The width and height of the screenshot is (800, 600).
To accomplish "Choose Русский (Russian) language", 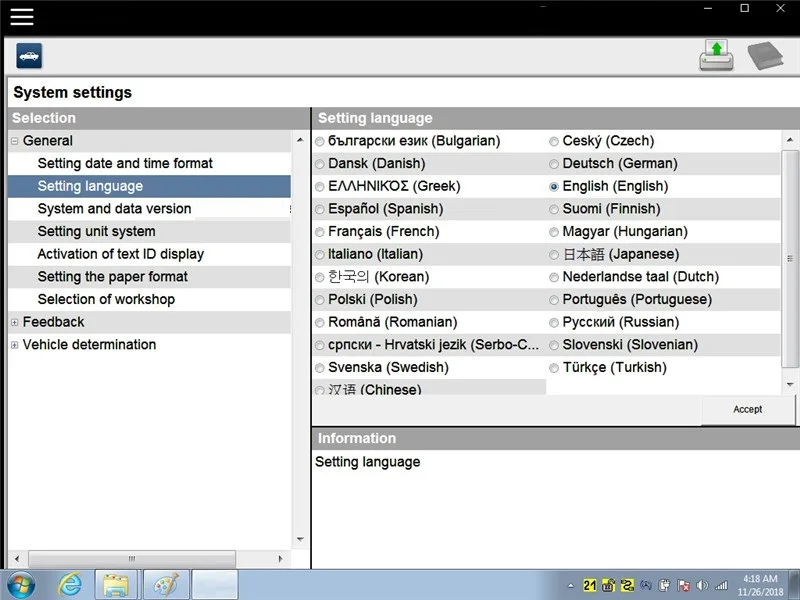I will 554,323.
